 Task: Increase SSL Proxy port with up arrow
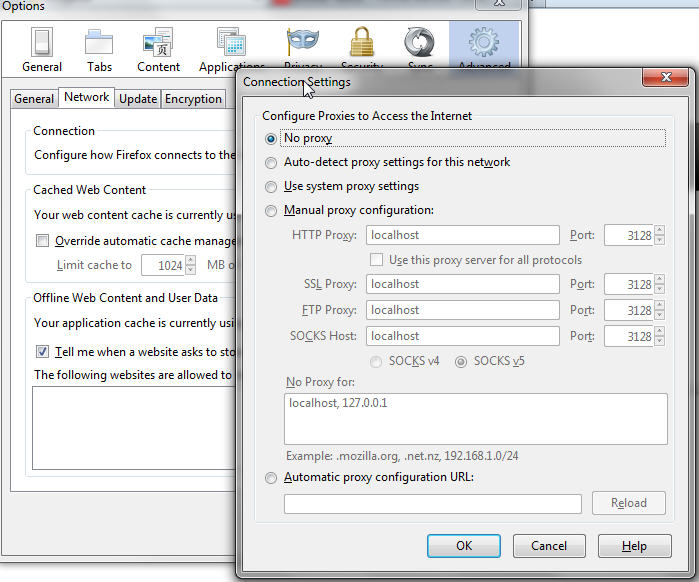click(x=660, y=279)
